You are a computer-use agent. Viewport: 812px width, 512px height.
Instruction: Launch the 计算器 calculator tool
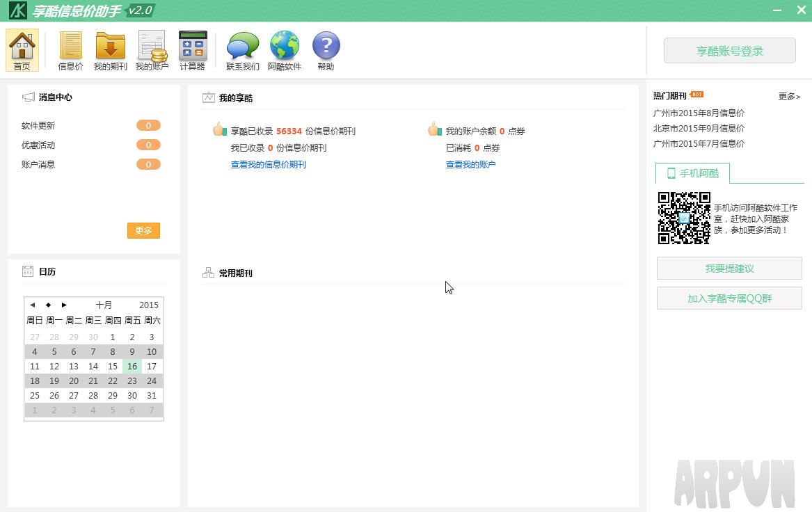(x=193, y=50)
